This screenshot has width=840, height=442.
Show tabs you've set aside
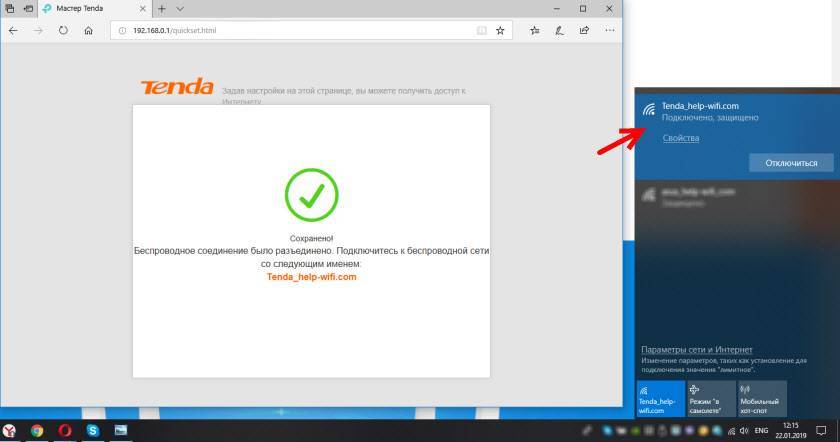click(10, 9)
